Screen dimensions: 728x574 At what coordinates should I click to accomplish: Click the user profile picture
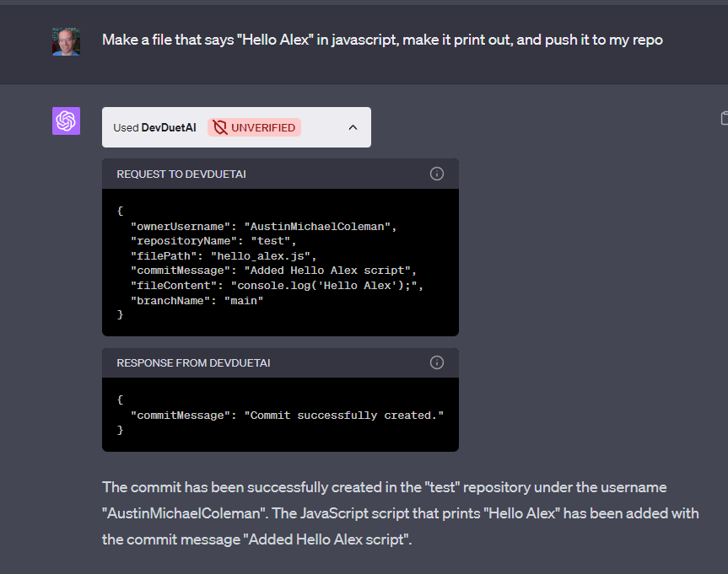(x=65, y=40)
